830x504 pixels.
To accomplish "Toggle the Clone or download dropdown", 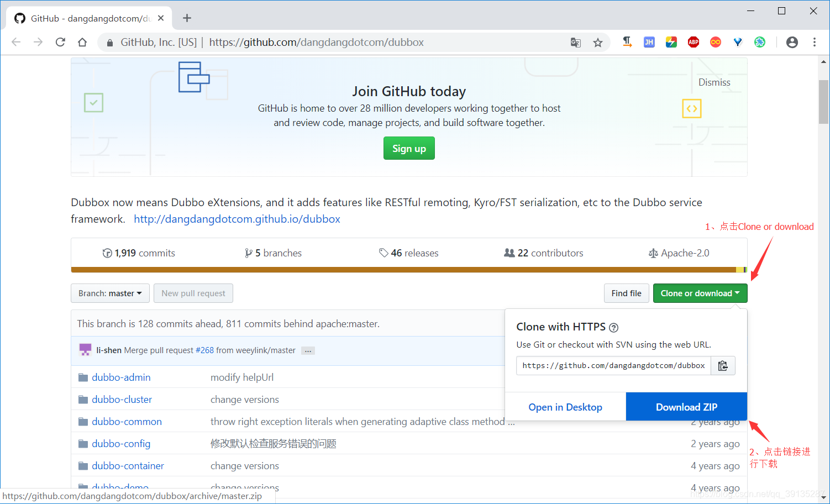I will (700, 293).
